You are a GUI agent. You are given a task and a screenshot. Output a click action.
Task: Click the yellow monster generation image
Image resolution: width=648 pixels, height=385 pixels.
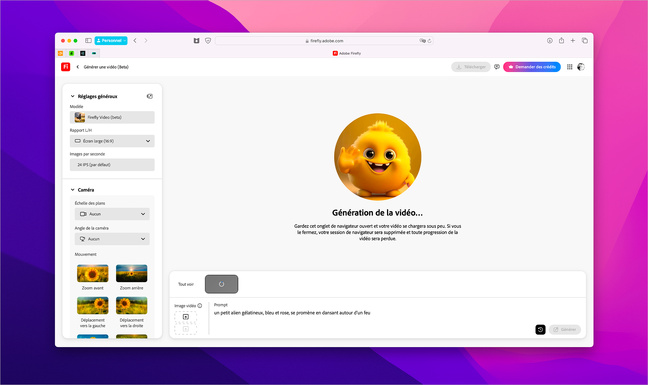coord(378,157)
